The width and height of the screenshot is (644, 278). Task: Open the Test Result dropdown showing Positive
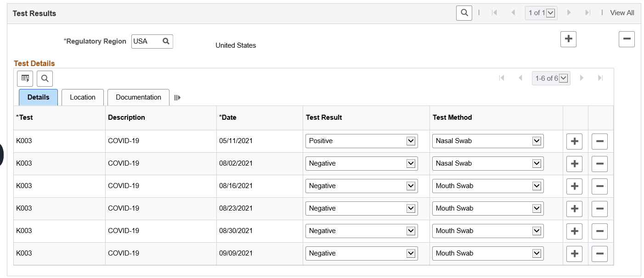pos(362,141)
